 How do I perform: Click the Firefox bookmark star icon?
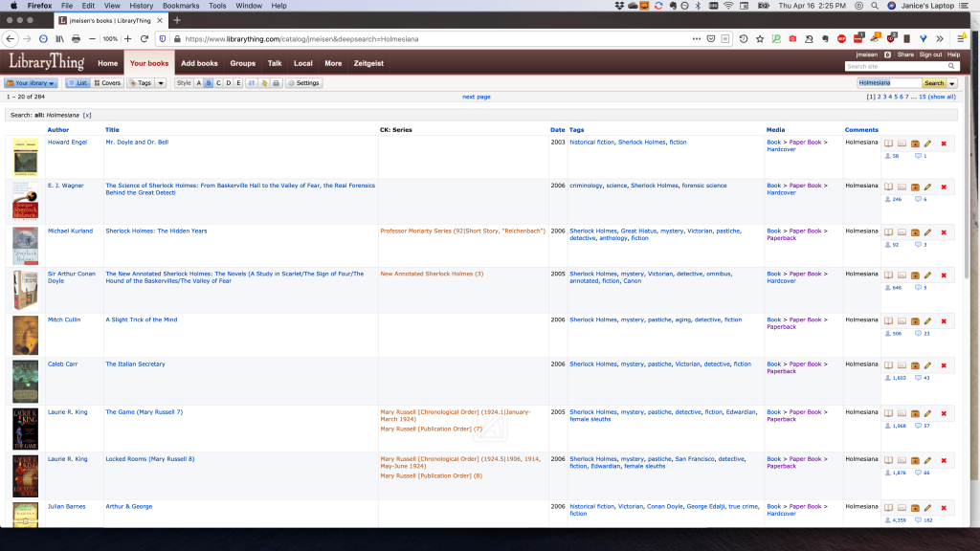760,39
